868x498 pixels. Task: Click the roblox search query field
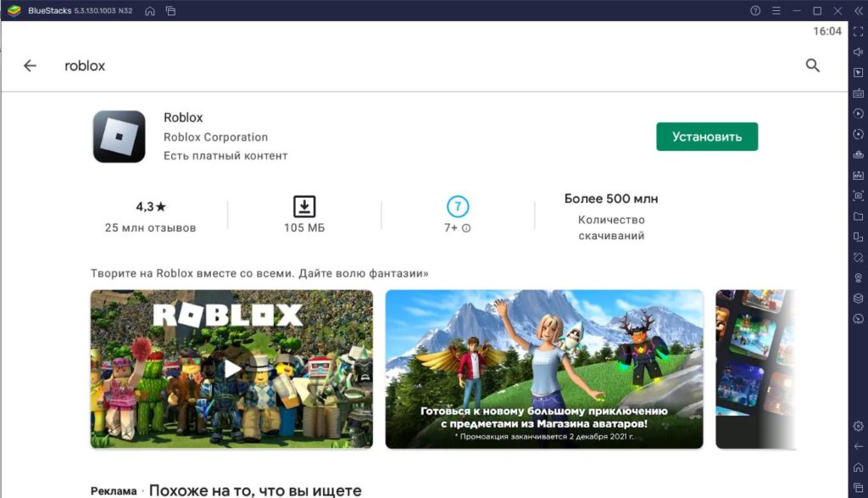coord(85,65)
